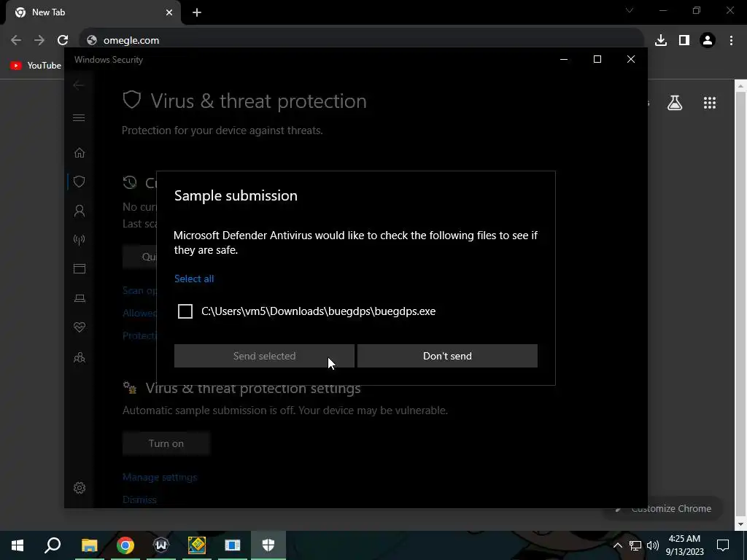Open taskbar search
This screenshot has width=747, height=560.
click(x=53, y=545)
